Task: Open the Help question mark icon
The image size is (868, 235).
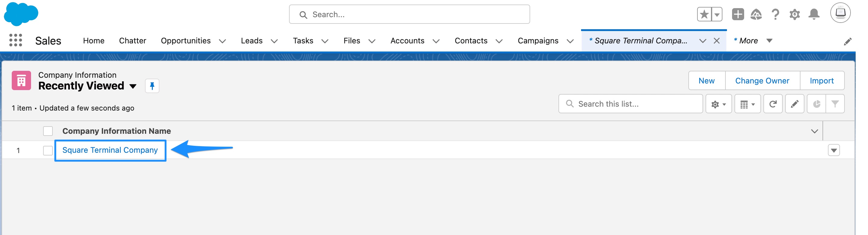Action: [x=775, y=14]
